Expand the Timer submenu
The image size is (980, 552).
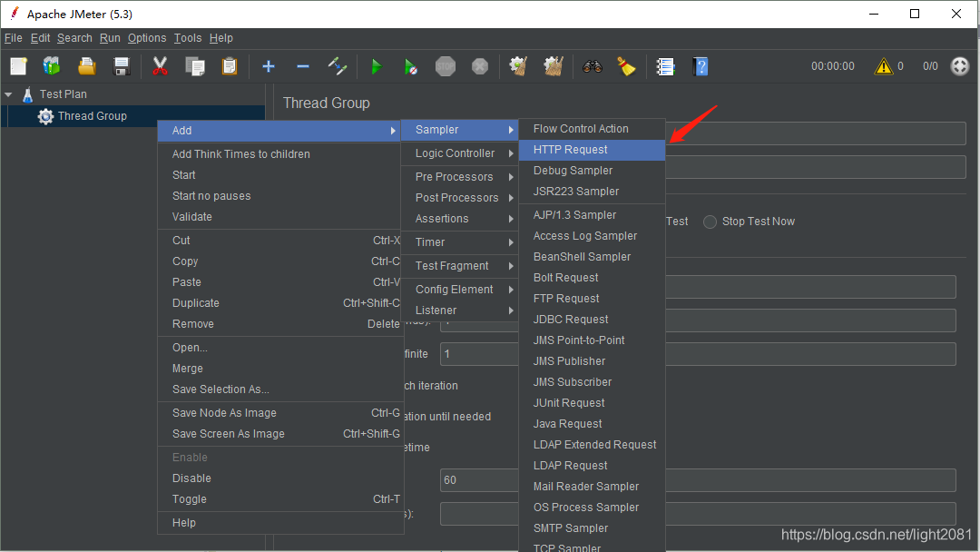coord(459,242)
